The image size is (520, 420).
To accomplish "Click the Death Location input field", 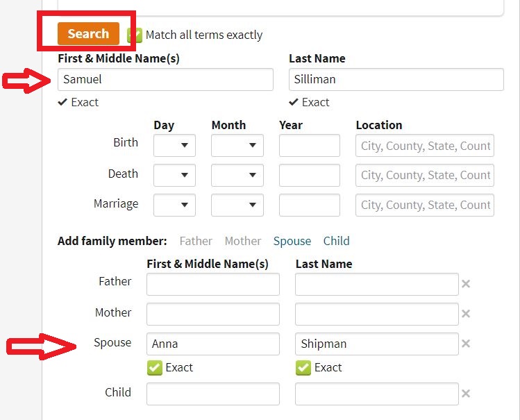I will click(425, 175).
